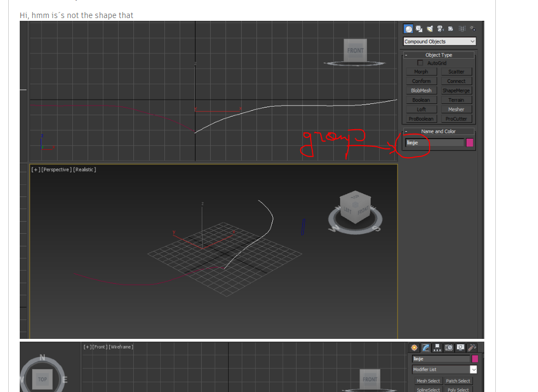Switch to the Display panel

460,348
